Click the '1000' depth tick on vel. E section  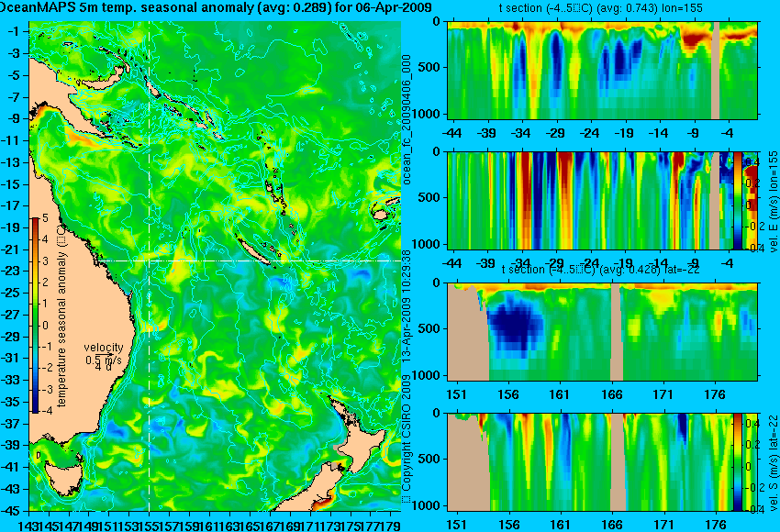click(428, 244)
